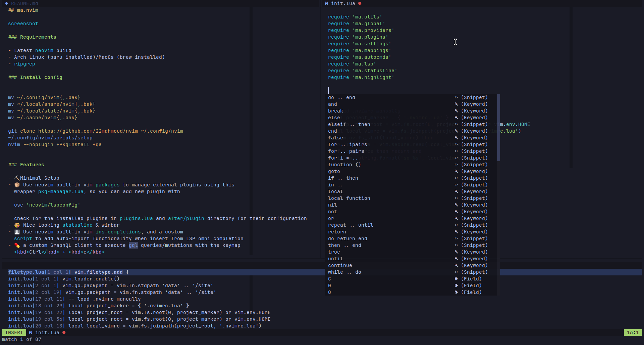Open the 'ripgrep' link
This screenshot has height=354, width=644.
coord(24,64)
